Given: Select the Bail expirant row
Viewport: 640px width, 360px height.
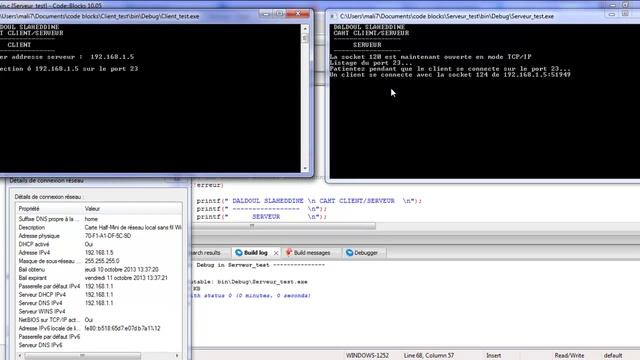Looking at the screenshot, I should pos(99,278).
